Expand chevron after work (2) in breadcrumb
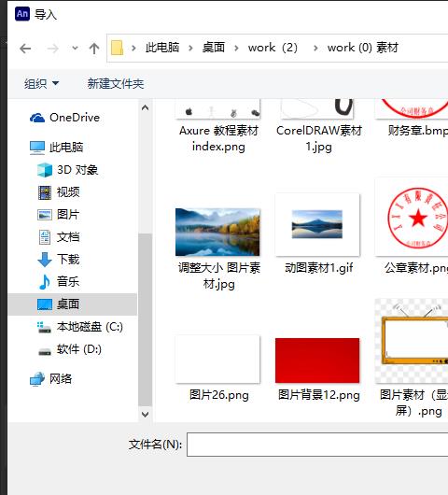This screenshot has width=448, height=495. (x=315, y=48)
